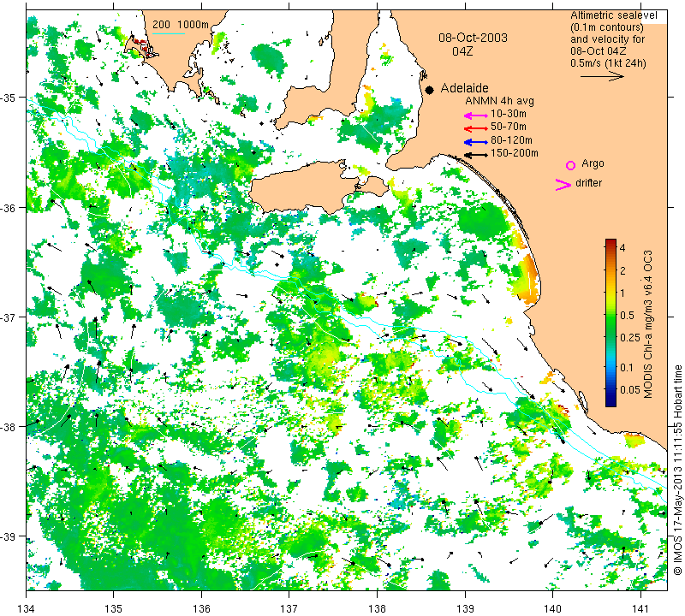Click the longitude label 137
This screenshot has width=685, height=616.
[x=289, y=608]
